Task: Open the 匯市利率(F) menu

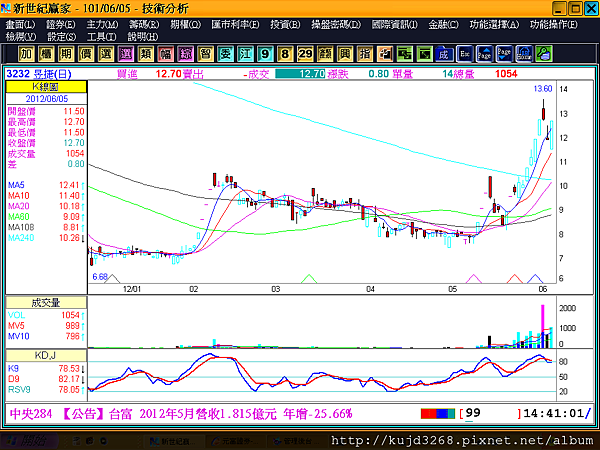Action: (235, 25)
